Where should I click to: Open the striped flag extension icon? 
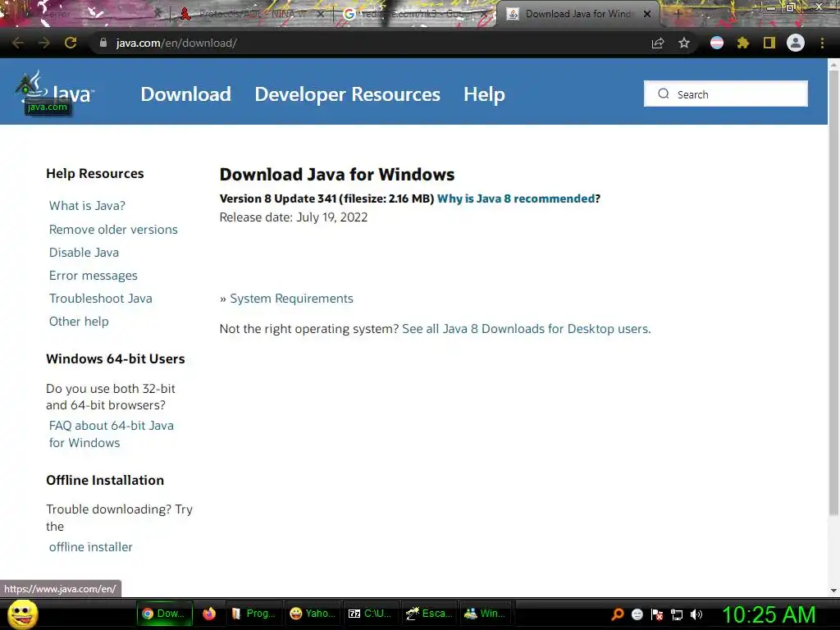[717, 43]
